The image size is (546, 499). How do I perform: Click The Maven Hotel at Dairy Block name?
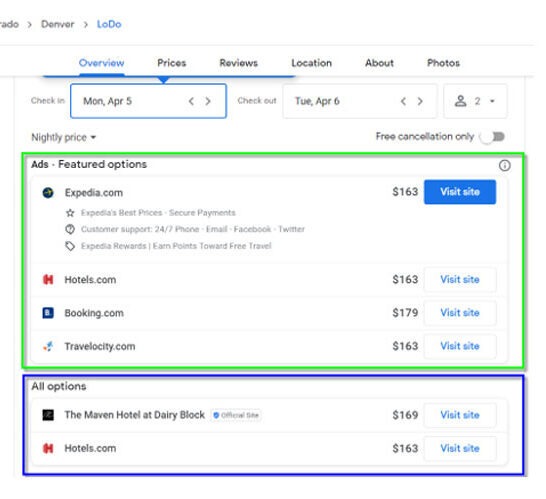click(x=135, y=415)
